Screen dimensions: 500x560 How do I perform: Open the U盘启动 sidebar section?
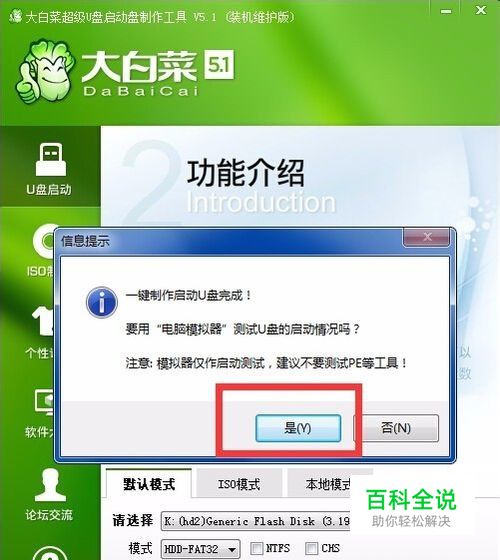coord(50,169)
